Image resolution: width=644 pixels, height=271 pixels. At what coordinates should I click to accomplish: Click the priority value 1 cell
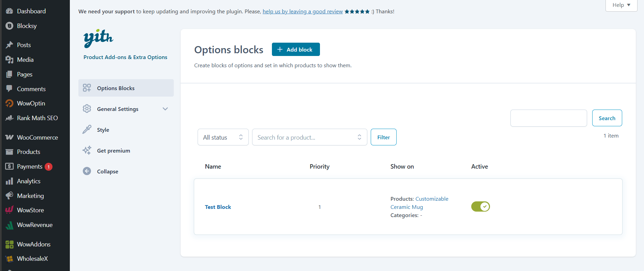(x=320, y=207)
